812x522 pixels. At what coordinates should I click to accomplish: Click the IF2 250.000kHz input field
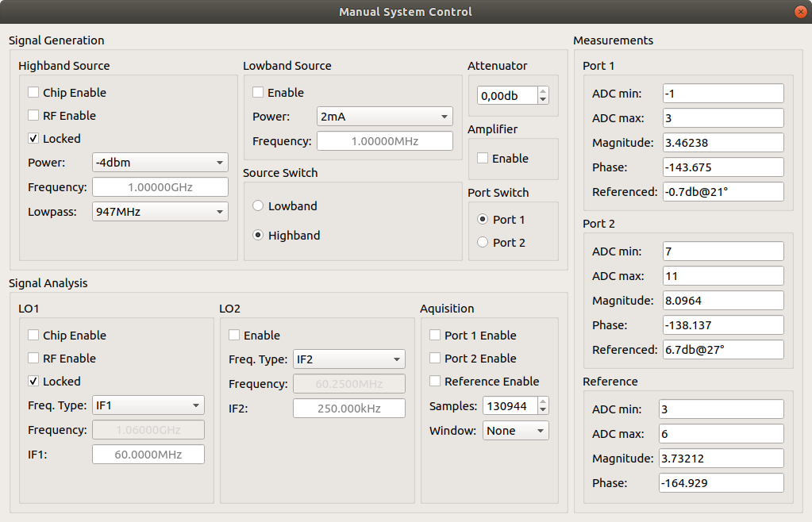tap(348, 409)
